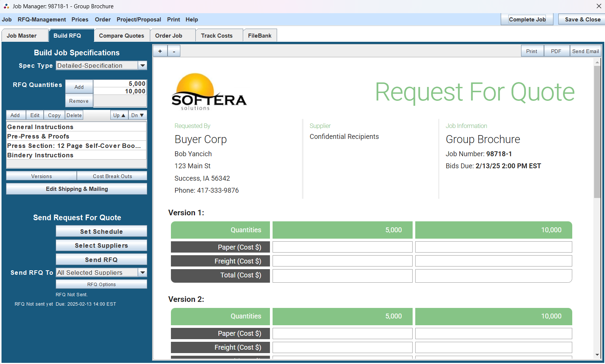Generate a PDF of the quote
605x364 pixels.
click(557, 51)
